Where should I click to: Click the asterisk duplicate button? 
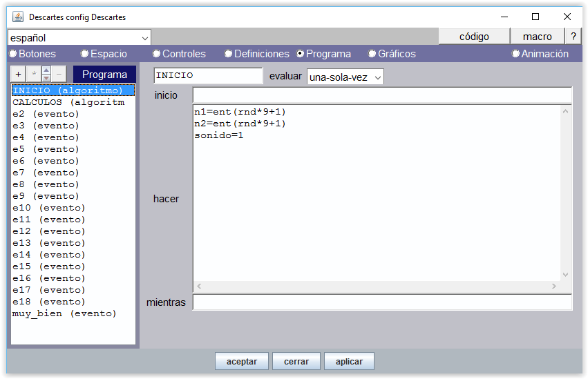click(x=32, y=75)
